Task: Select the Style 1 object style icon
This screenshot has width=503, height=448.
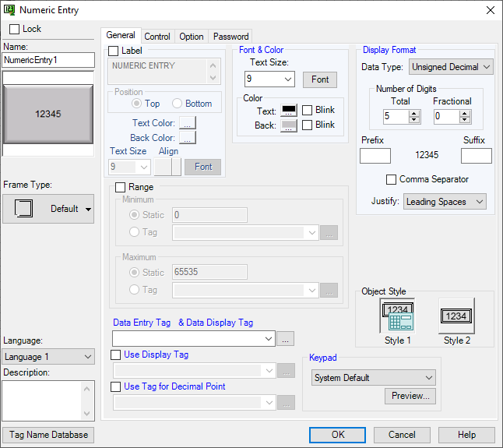Action: (396, 317)
